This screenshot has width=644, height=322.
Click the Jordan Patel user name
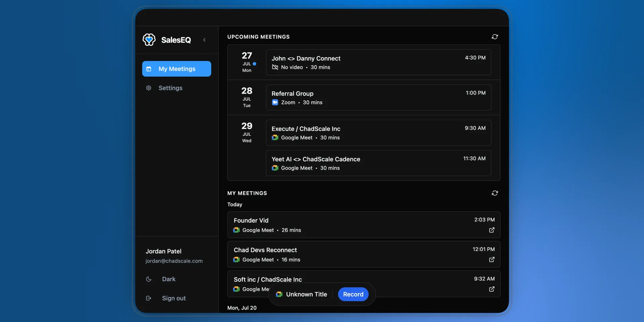(x=163, y=251)
